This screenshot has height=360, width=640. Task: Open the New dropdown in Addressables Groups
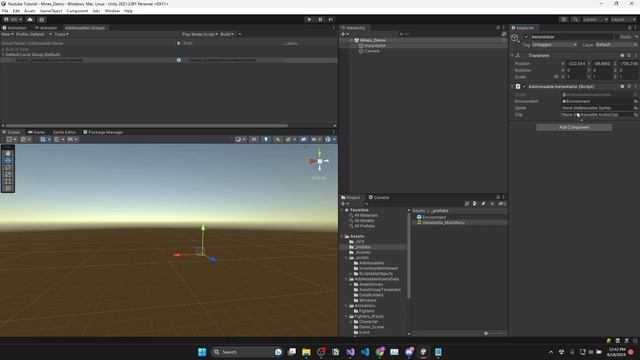7,34
